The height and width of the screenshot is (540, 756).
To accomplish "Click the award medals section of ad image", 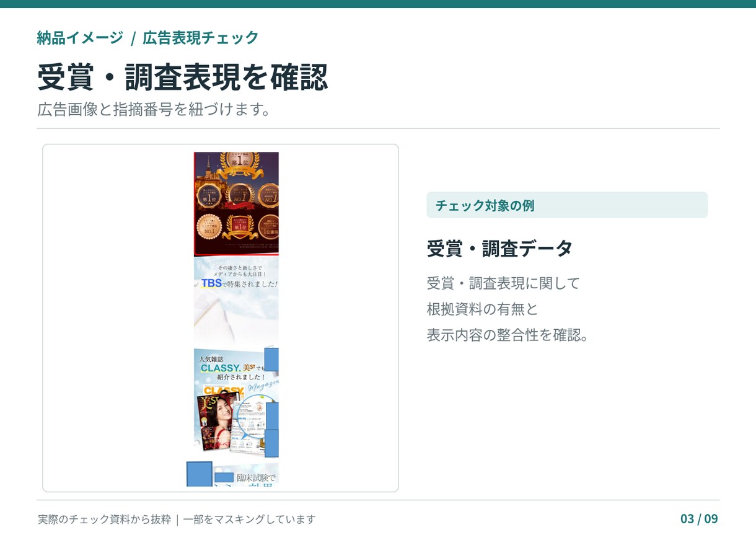I will pos(236,204).
